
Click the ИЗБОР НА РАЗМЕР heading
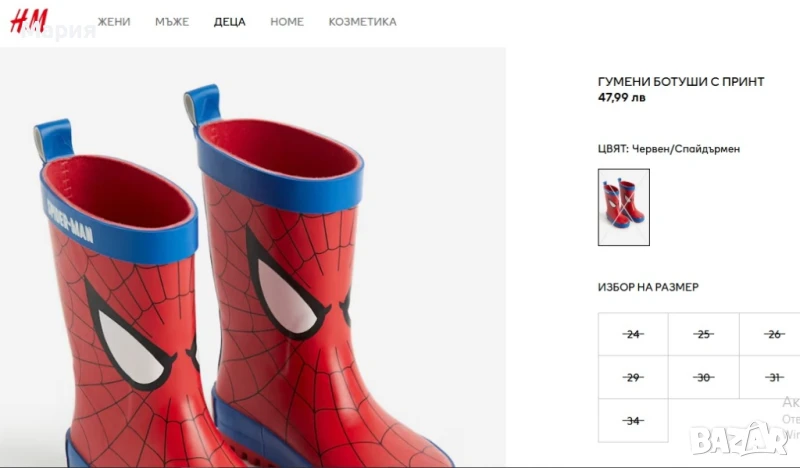coord(647,287)
